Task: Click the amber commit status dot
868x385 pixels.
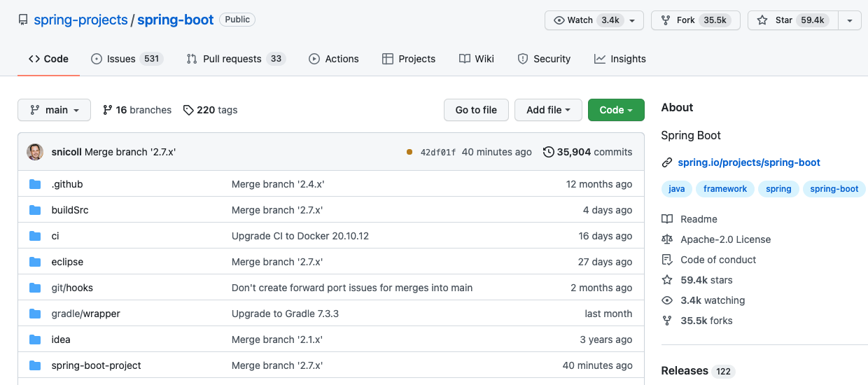Action: (x=409, y=152)
